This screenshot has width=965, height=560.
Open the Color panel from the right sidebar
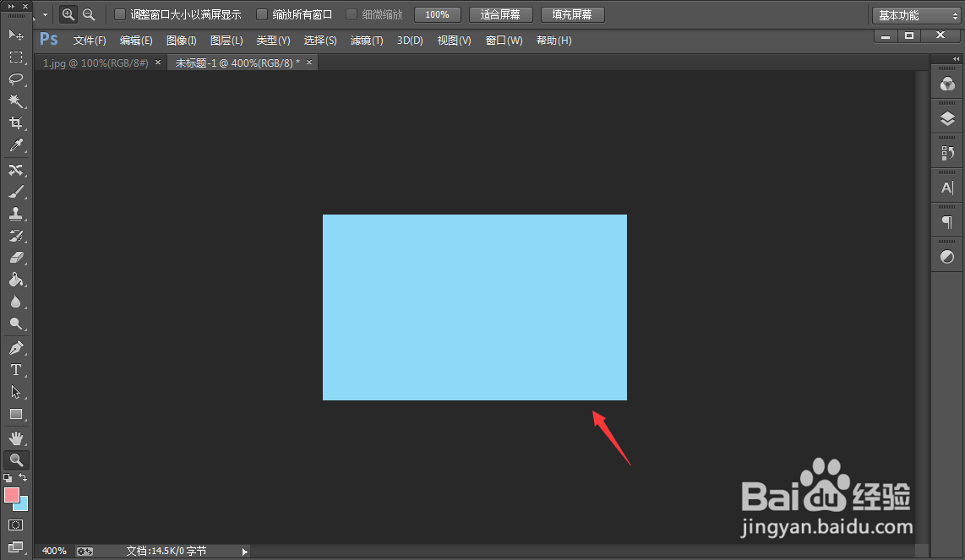tap(946, 84)
